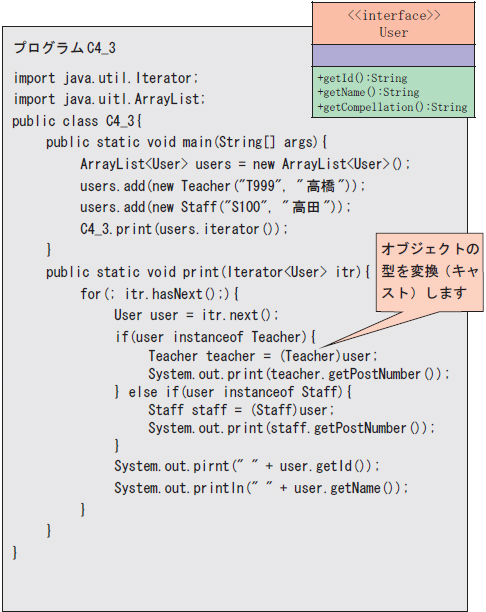Click the staff.getPostNumber() print statement
Screen dimensions: 486x612
coord(291,428)
